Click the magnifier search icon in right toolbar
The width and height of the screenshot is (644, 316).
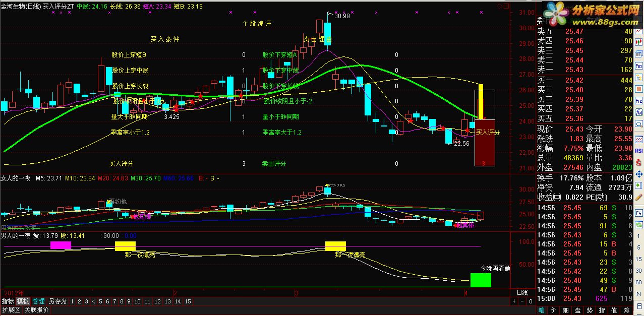pyautogui.click(x=638, y=123)
